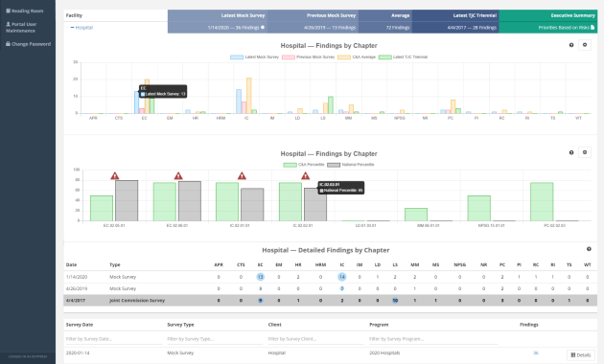The image size is (604, 364).
Task: Select the 1/14/2020 Mock Survey row date
Action: tap(77, 277)
